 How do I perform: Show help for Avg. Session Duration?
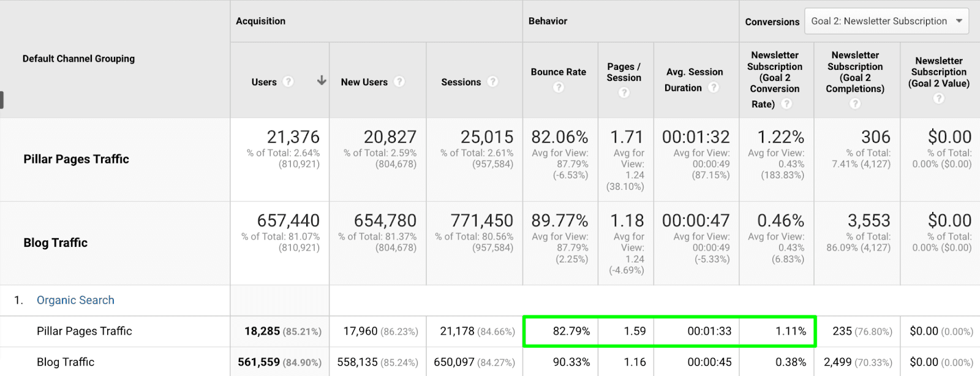[x=714, y=88]
